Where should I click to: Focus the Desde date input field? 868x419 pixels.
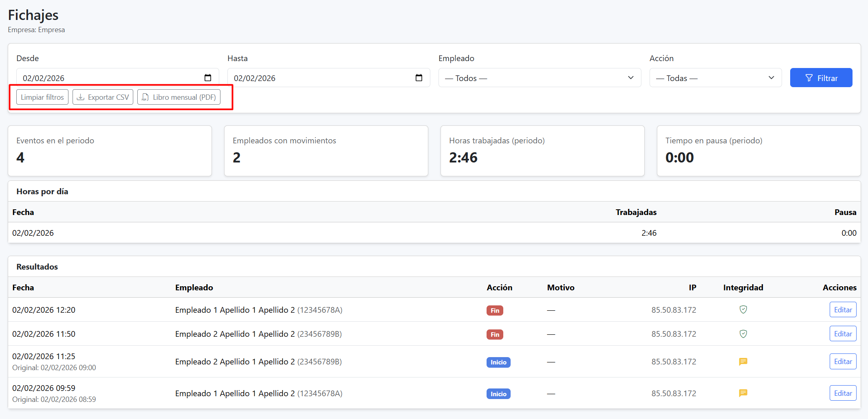click(106, 78)
